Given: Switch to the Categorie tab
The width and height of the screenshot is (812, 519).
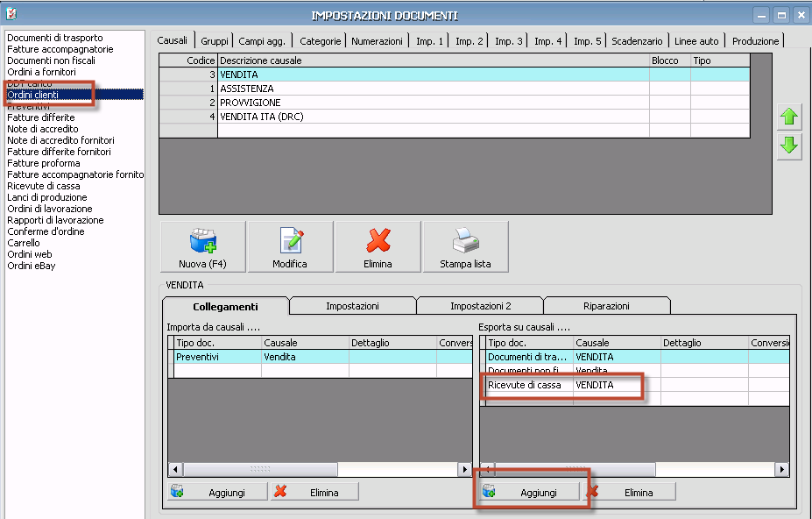Looking at the screenshot, I should 320,41.
